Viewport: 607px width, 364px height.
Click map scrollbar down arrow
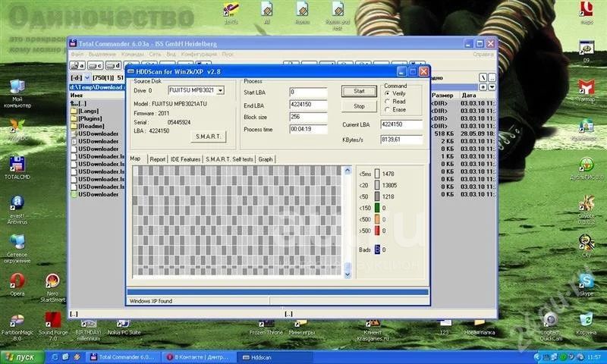[x=348, y=275]
